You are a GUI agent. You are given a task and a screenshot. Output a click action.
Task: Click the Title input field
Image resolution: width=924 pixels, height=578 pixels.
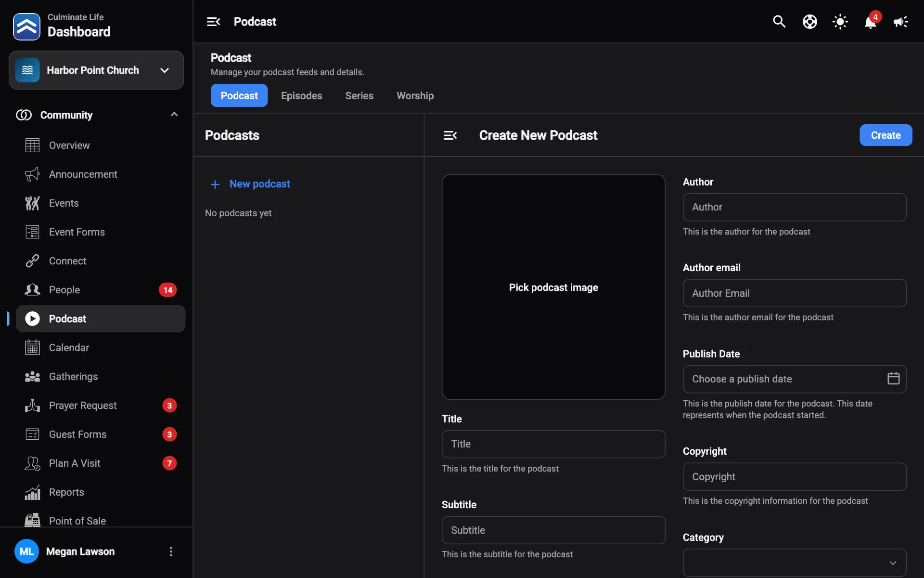tap(553, 444)
